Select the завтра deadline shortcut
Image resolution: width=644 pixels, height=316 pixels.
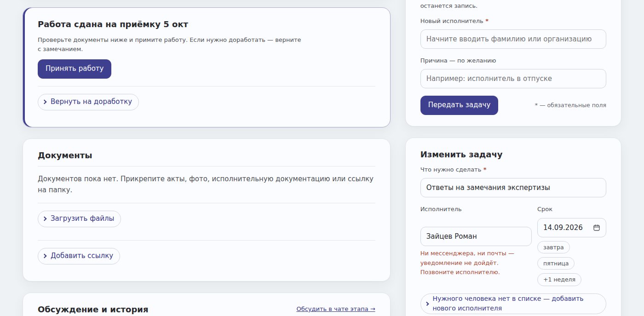click(x=553, y=247)
